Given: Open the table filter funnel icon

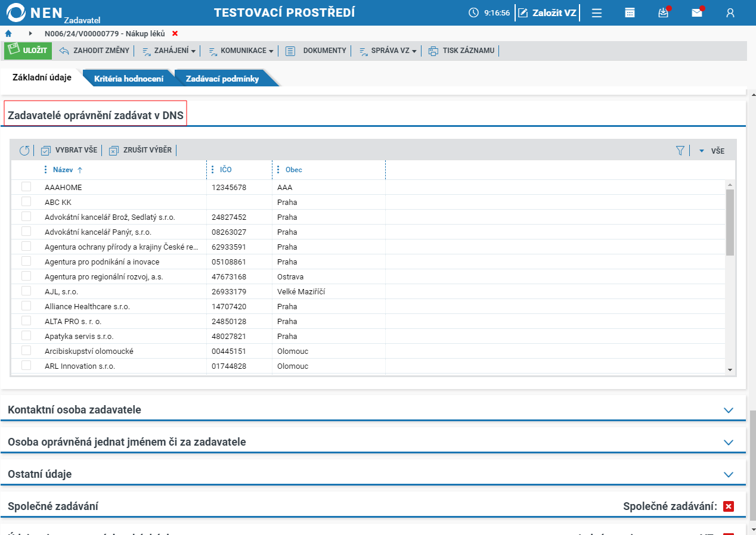Looking at the screenshot, I should (x=680, y=151).
